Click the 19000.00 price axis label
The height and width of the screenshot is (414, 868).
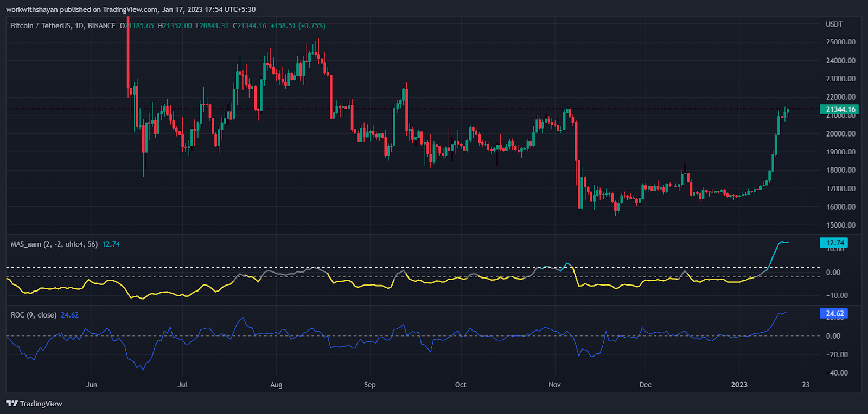(841, 152)
